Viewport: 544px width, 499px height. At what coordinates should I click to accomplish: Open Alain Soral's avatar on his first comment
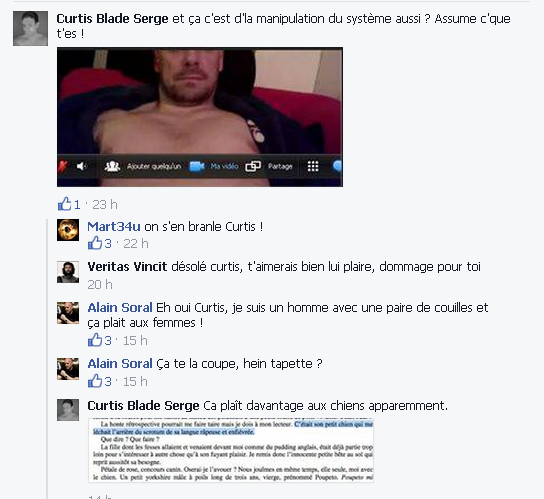[x=68, y=313]
